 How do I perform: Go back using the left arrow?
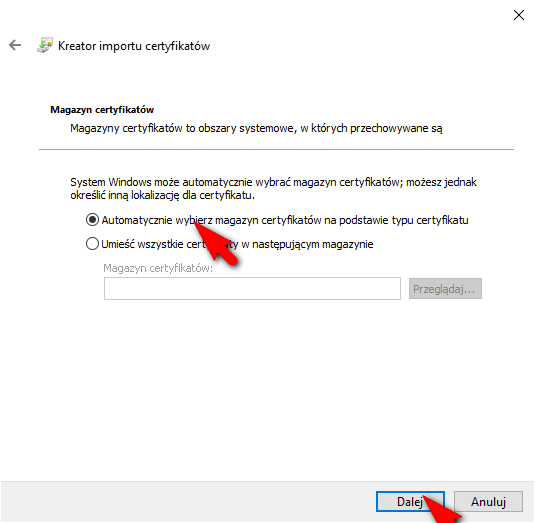pos(15,45)
